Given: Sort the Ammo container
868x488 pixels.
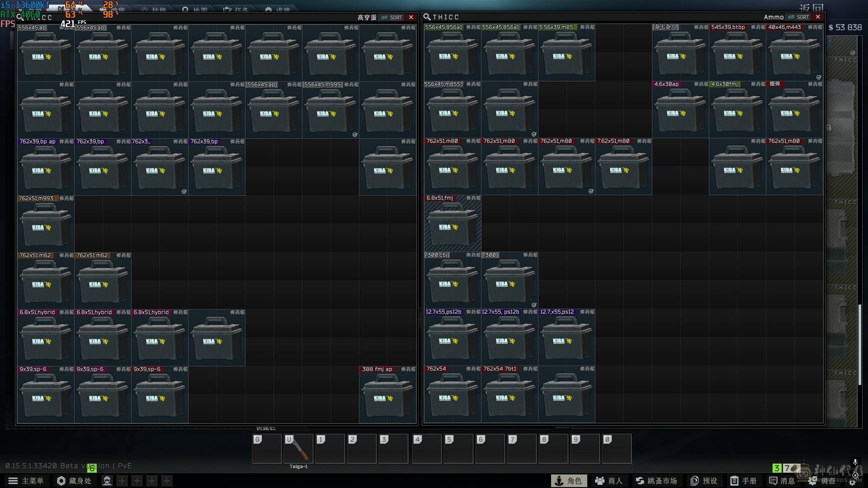Looking at the screenshot, I should 798,17.
